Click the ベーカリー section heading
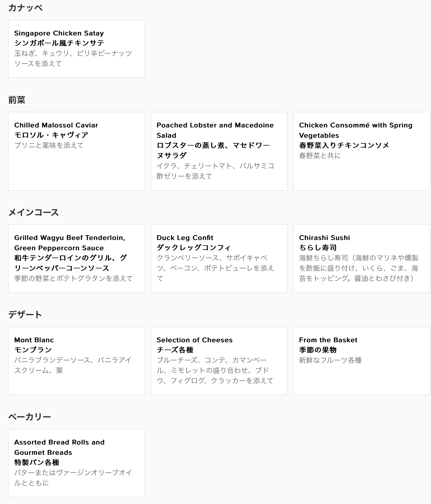Screen dimensions: 431x504 (29, 417)
